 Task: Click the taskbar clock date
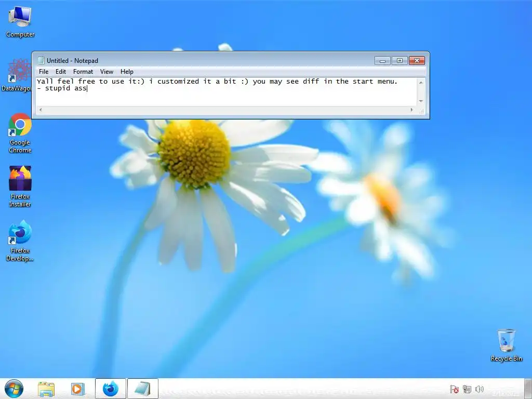[x=505, y=393]
